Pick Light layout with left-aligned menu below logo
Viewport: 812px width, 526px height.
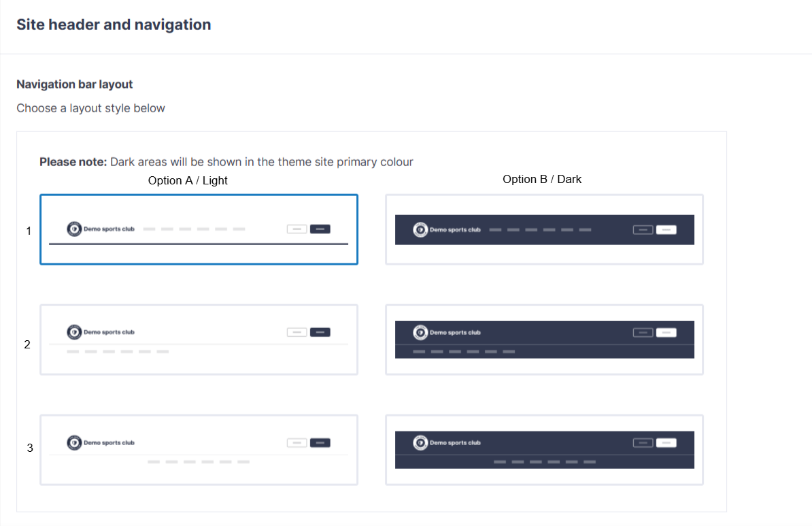199,340
